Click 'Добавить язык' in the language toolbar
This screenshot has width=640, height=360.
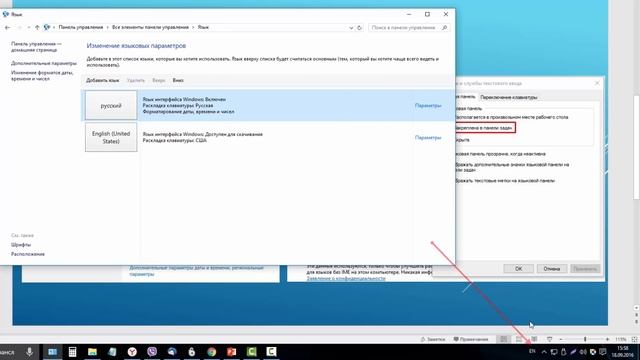[102, 80]
